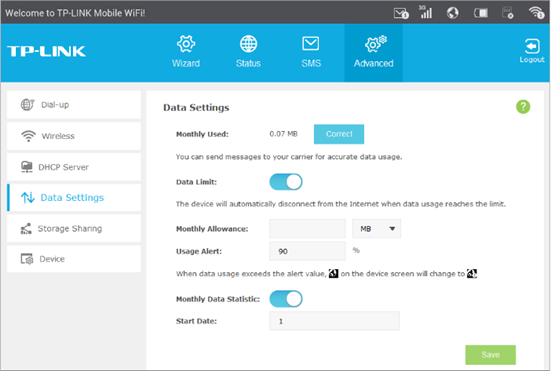Click the Device settings icon

[x=27, y=259]
